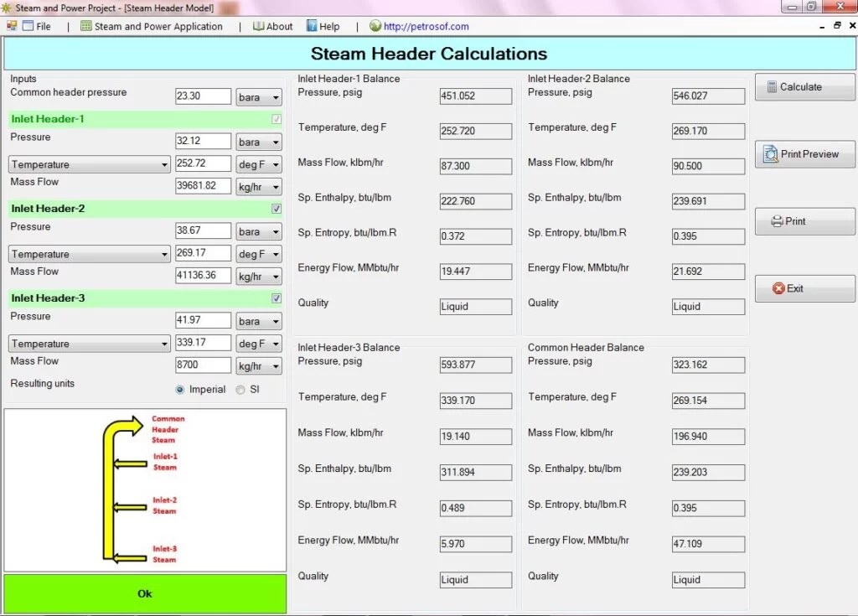Click the About book icon
The image size is (858, 616).
coord(258,26)
